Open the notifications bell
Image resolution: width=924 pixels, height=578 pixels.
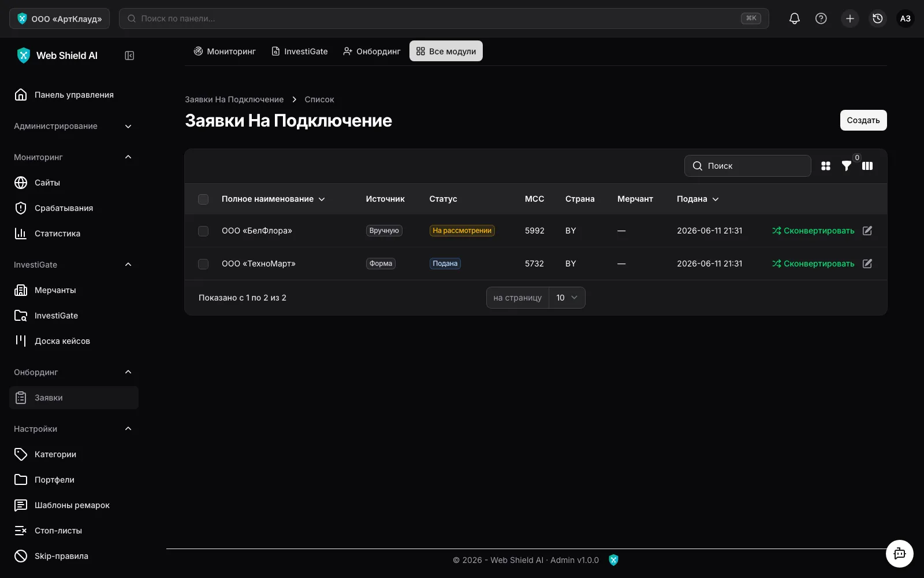pyautogui.click(x=795, y=18)
